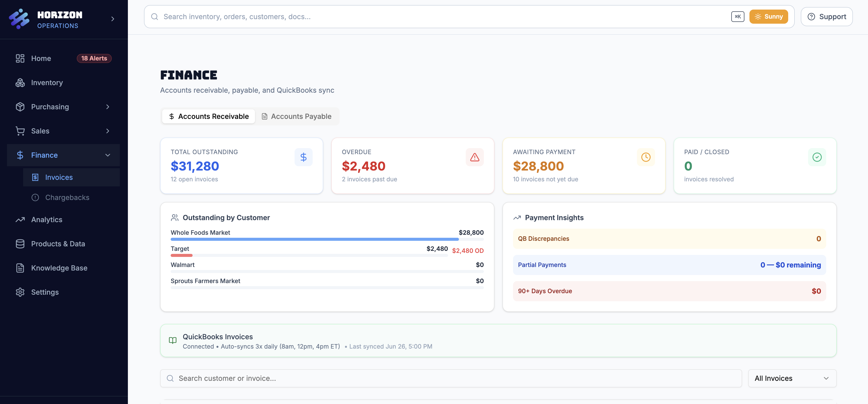Image resolution: width=868 pixels, height=404 pixels.
Task: Open the QB Discrepancies insight row
Action: click(669, 239)
